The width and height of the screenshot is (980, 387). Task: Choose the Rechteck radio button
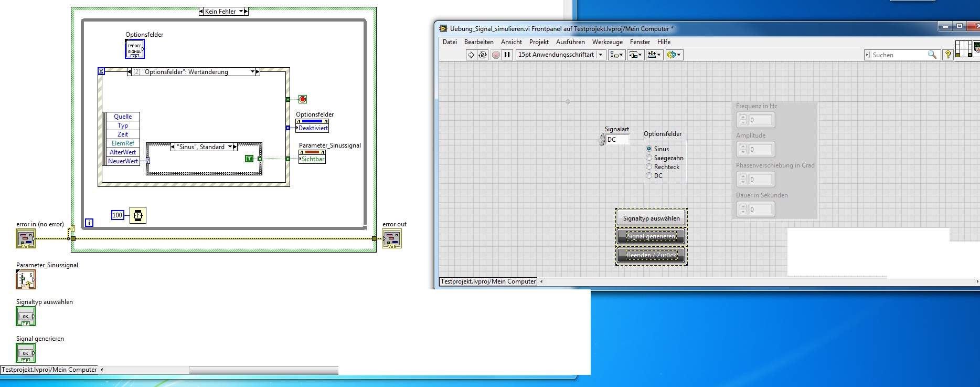point(649,167)
